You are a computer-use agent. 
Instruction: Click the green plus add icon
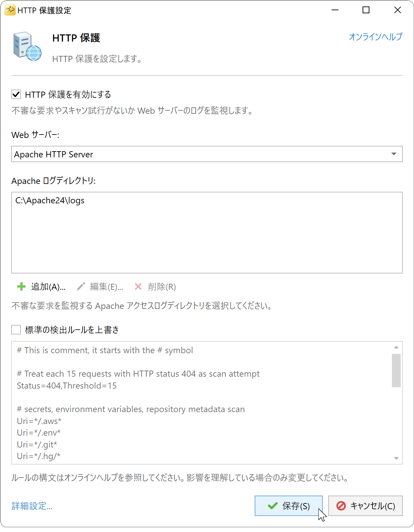click(x=21, y=287)
